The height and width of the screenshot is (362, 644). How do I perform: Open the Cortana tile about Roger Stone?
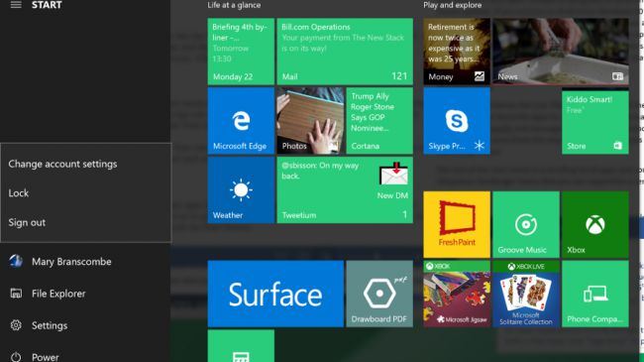pos(379,121)
